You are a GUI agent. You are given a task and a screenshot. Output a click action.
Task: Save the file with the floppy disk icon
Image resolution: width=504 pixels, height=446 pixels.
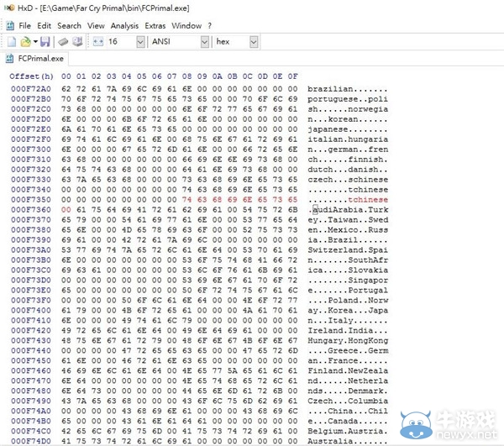[x=45, y=42]
